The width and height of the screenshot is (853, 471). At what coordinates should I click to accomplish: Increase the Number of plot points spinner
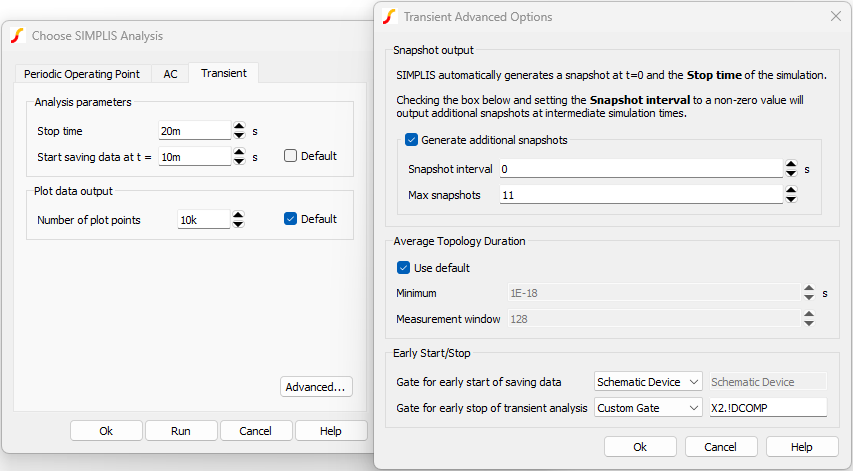(239, 214)
